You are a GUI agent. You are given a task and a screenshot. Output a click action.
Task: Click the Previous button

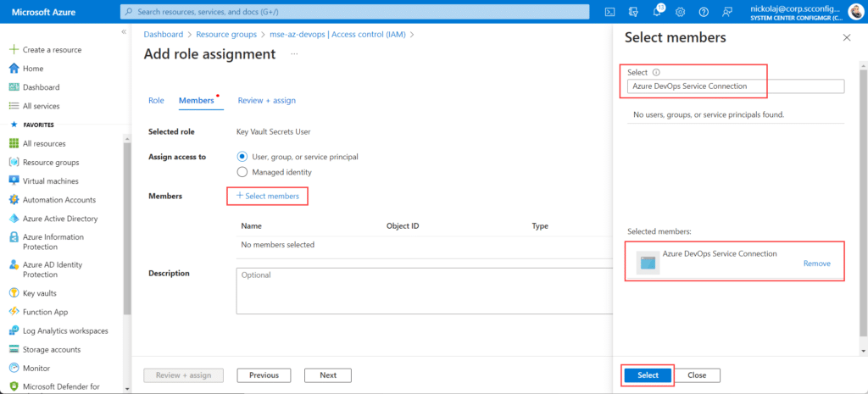(264, 375)
